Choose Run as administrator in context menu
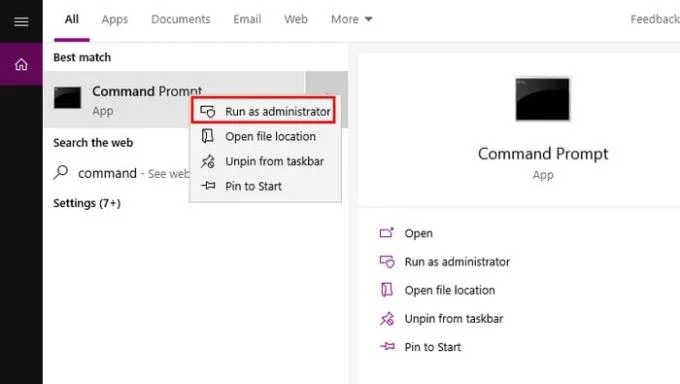This screenshot has height=384, width=680. coord(264,112)
